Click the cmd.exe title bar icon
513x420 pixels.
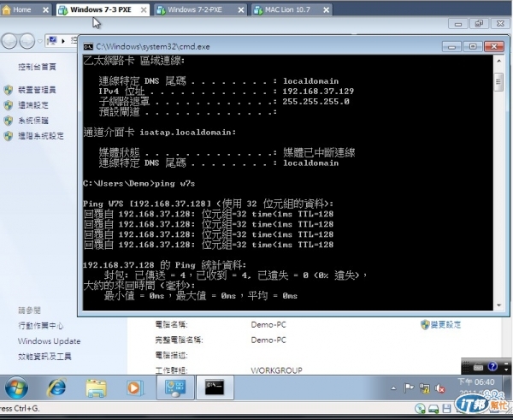pos(88,46)
